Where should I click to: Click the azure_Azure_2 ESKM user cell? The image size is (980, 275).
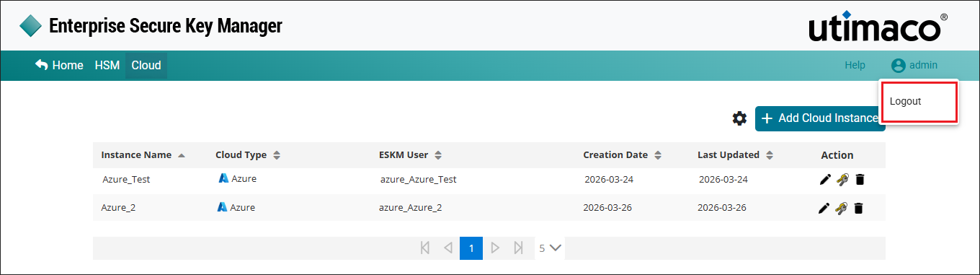click(410, 208)
